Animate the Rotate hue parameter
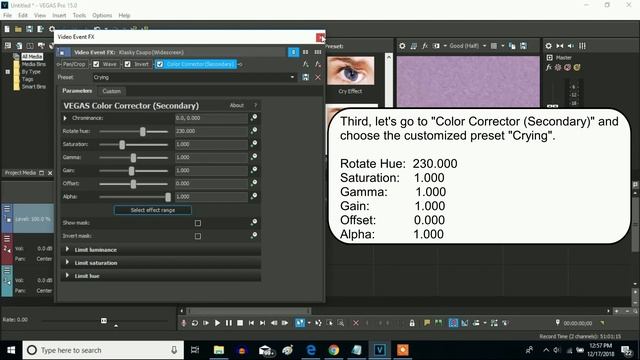 (x=254, y=131)
